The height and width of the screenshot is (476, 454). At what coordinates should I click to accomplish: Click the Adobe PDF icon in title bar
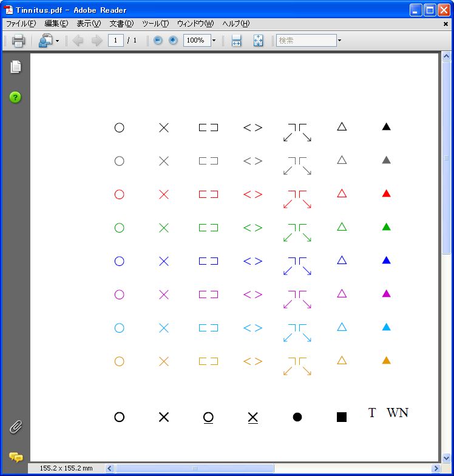tap(8, 10)
